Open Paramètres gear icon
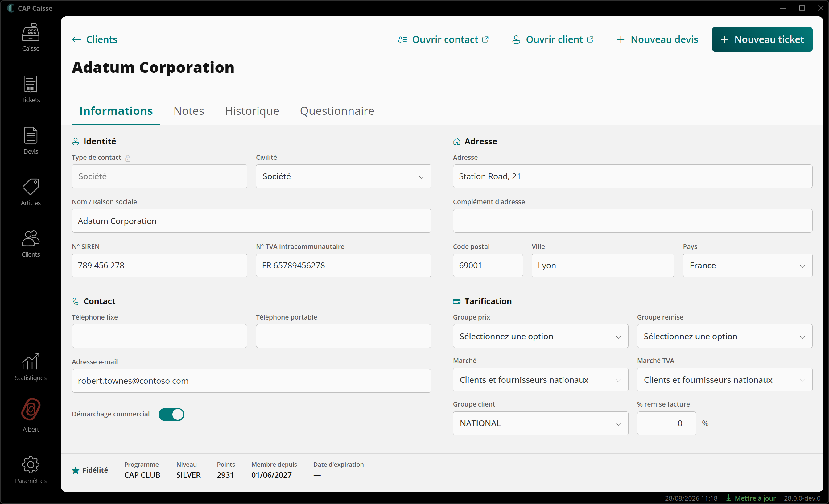Image resolution: width=829 pixels, height=504 pixels. [x=31, y=465]
